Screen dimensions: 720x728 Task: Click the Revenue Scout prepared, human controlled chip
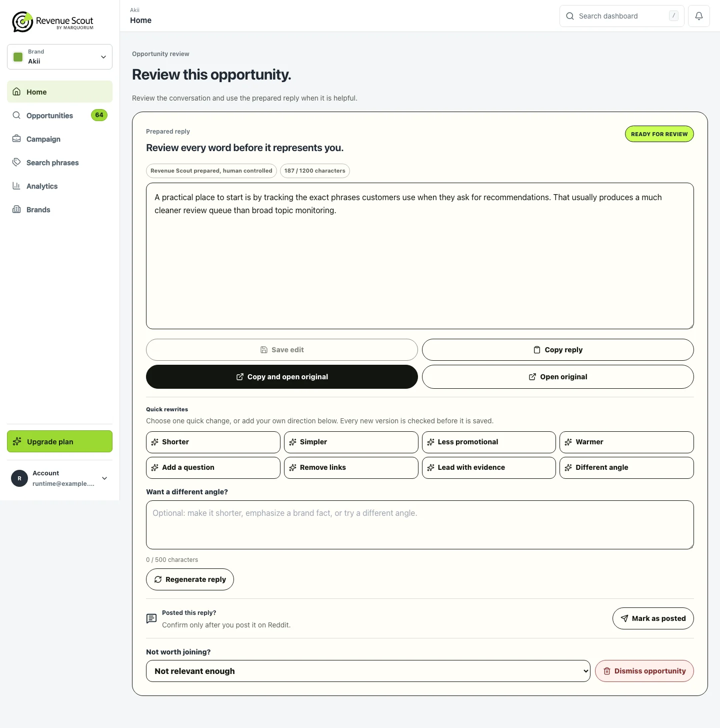pyautogui.click(x=211, y=171)
